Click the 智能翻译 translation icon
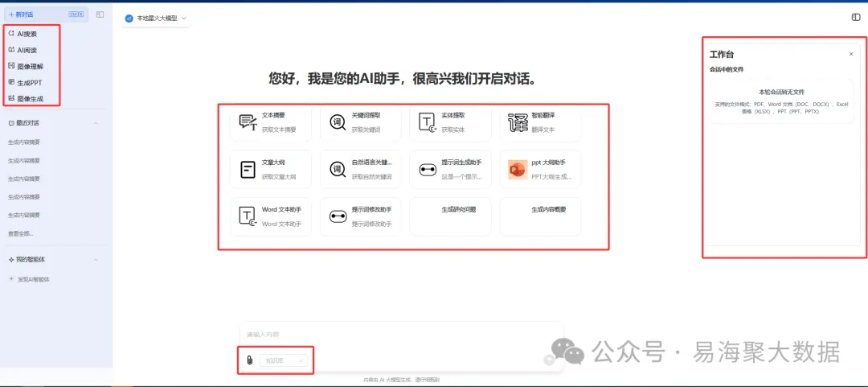Image resolution: width=868 pixels, height=387 pixels. coord(518,122)
